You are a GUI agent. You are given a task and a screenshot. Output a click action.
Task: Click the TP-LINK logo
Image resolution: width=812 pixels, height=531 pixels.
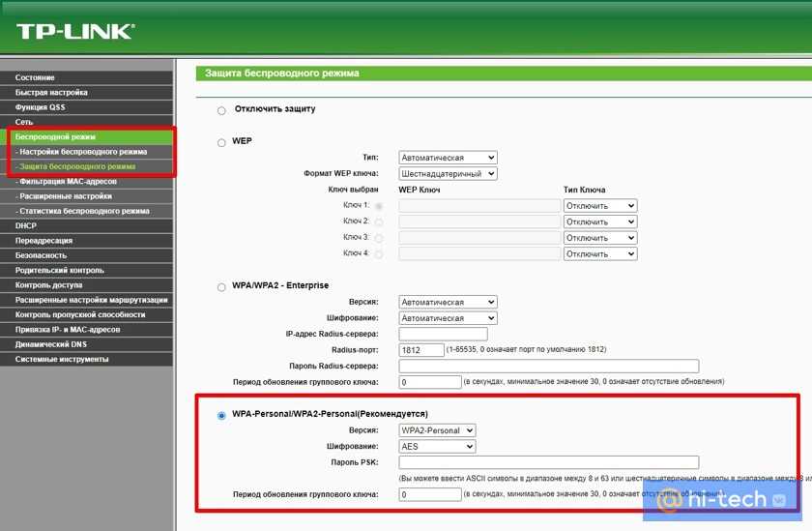(x=75, y=31)
